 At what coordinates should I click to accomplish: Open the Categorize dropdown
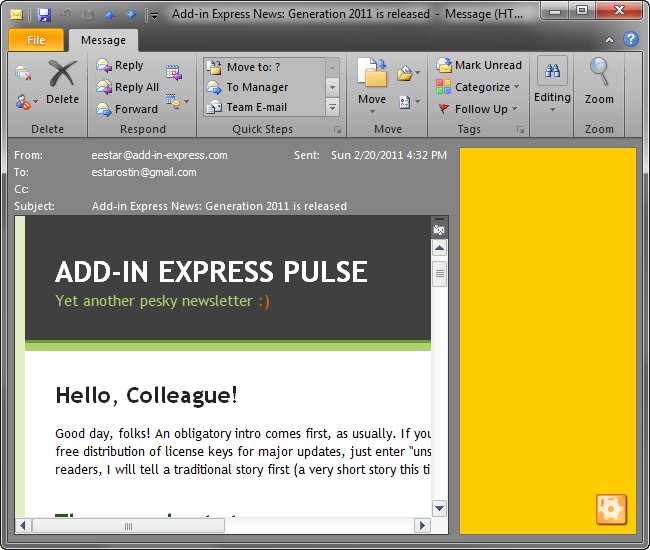click(478, 87)
